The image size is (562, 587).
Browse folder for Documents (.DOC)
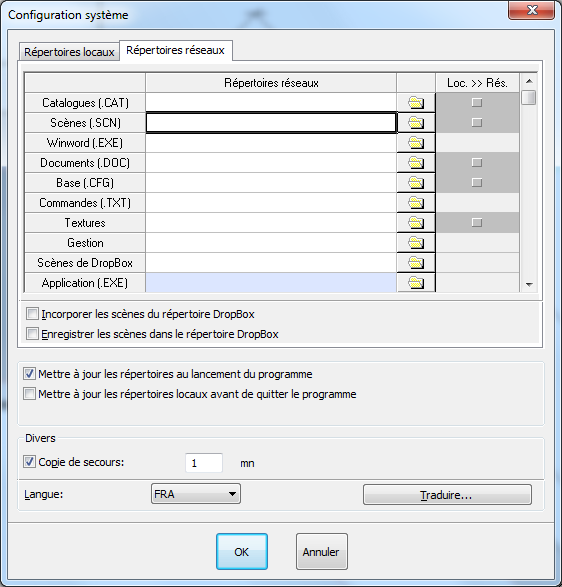point(416,163)
